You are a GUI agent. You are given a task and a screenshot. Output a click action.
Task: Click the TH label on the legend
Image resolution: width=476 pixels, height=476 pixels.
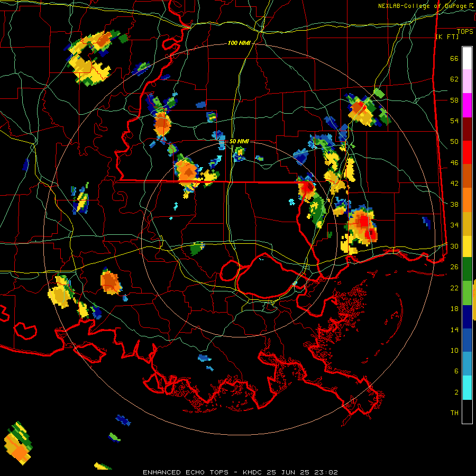(x=454, y=413)
